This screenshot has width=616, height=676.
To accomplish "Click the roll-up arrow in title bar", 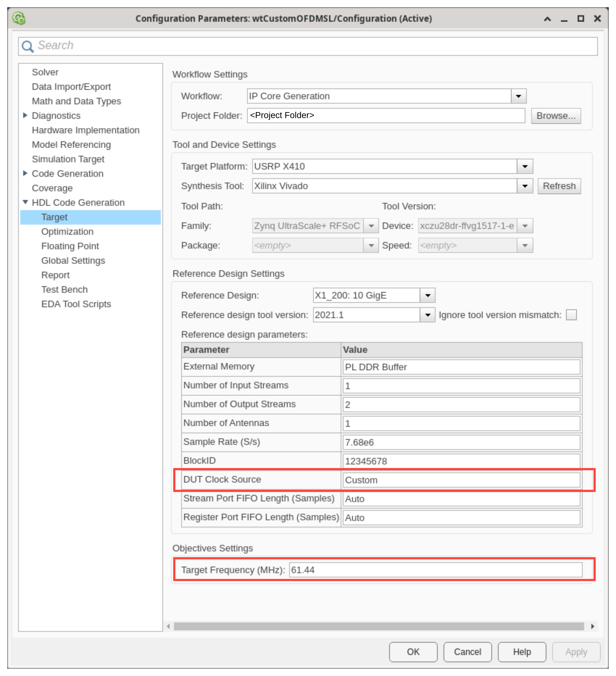I will coord(547,18).
